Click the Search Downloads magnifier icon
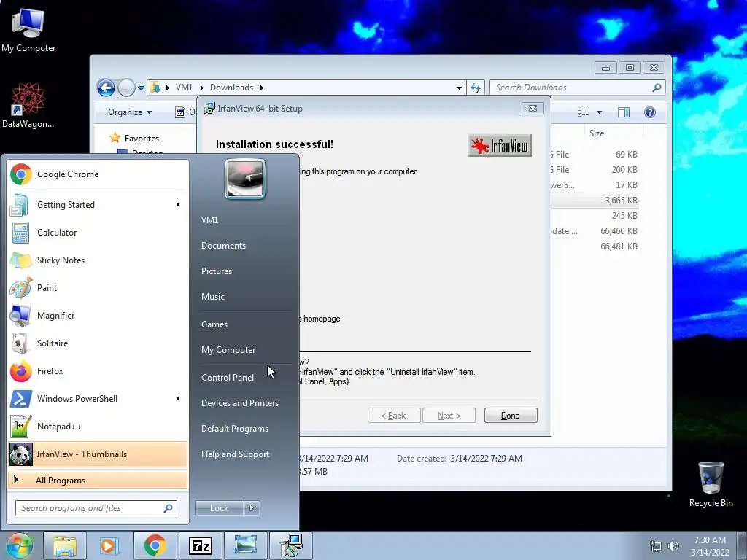Image resolution: width=747 pixels, height=560 pixels. point(657,87)
